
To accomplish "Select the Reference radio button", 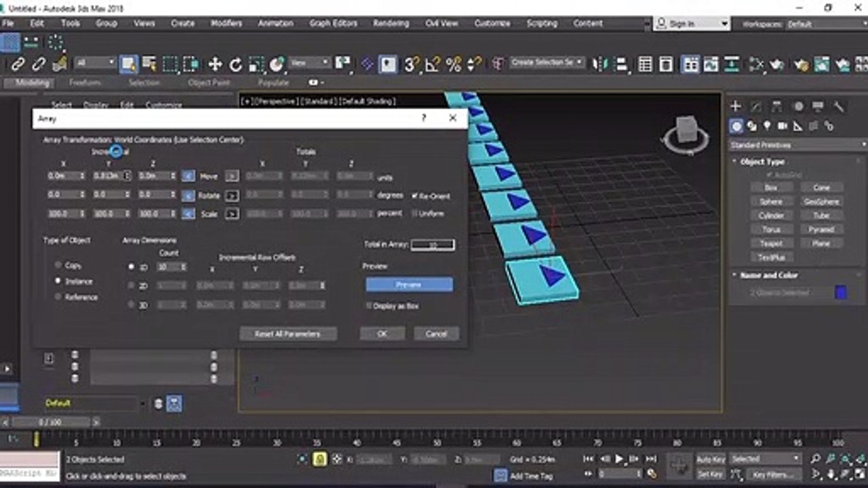I will [x=58, y=297].
